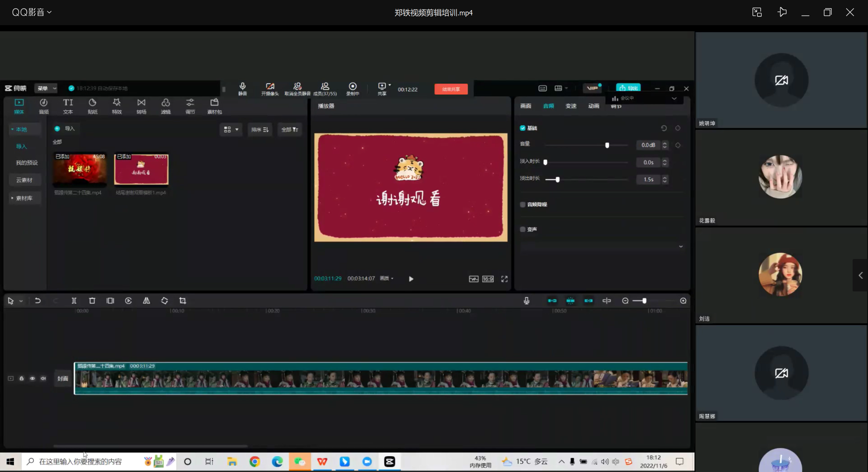Click the 导入 button with plus icon

[x=65, y=128]
